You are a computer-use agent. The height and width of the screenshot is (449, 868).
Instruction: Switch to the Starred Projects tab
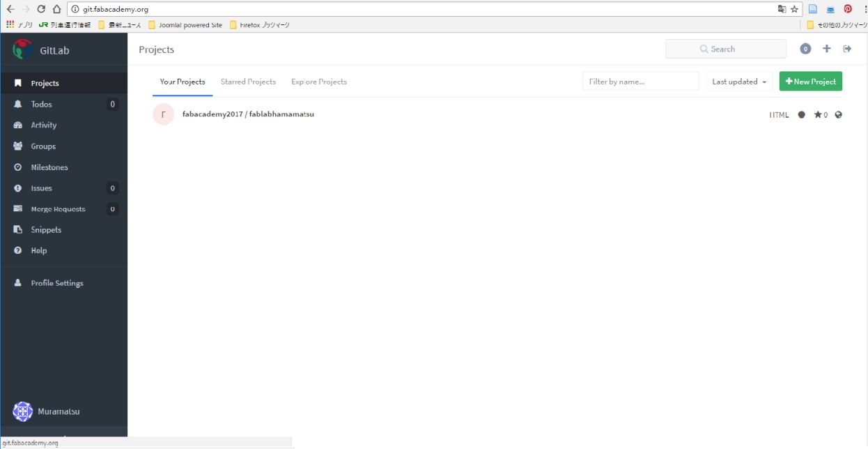[x=248, y=82]
